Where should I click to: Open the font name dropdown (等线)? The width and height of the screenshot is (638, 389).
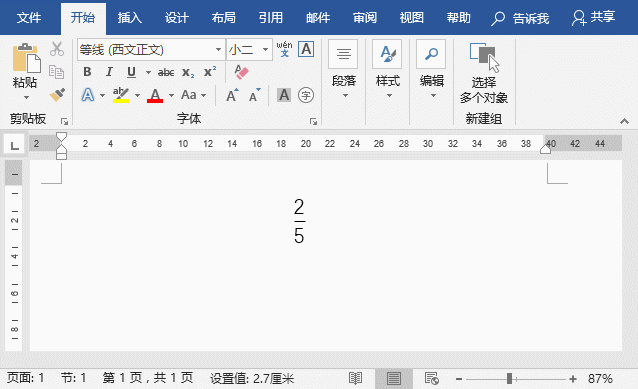[218, 50]
